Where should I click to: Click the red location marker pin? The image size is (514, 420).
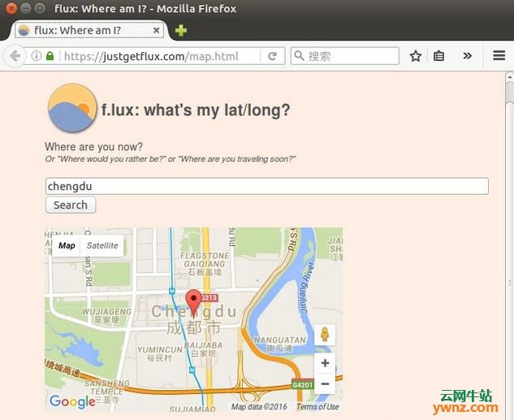194,303
